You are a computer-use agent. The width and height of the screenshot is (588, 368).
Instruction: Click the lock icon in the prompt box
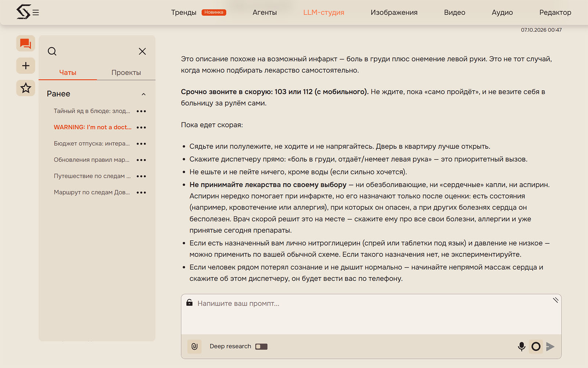189,302
